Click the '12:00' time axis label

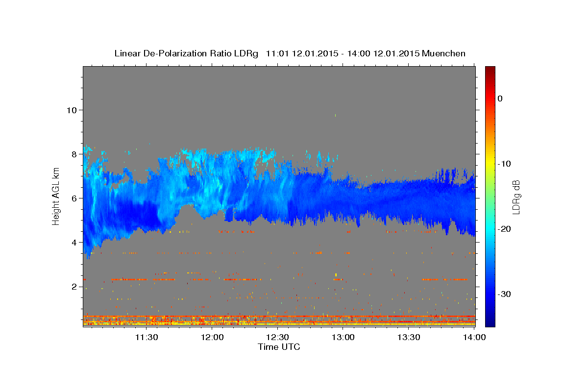point(212,337)
